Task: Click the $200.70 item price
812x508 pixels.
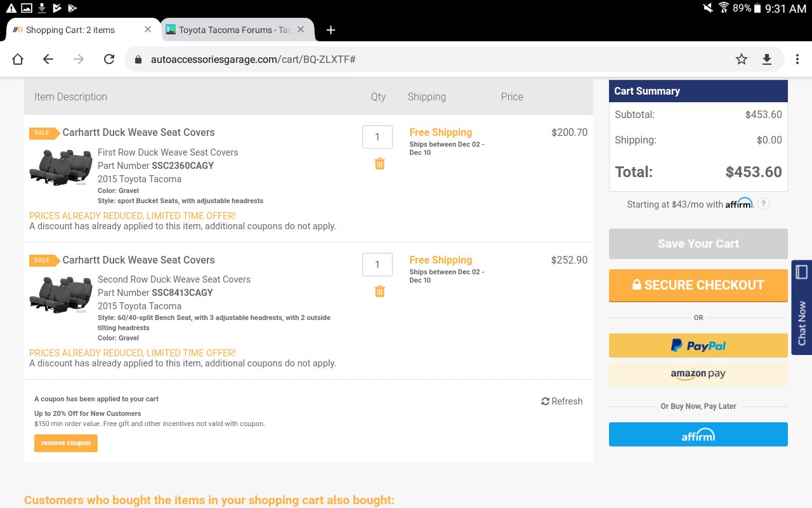Action: [570, 133]
